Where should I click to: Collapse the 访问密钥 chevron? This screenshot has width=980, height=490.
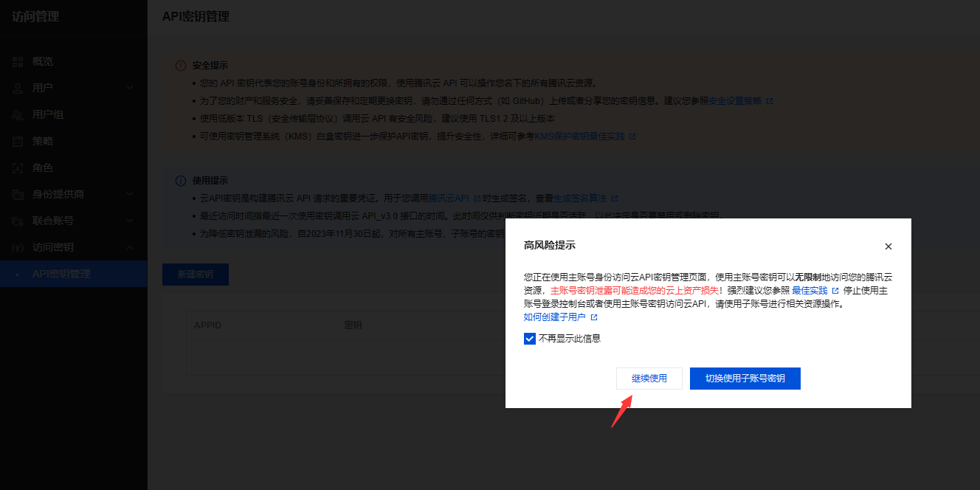pyautogui.click(x=130, y=247)
